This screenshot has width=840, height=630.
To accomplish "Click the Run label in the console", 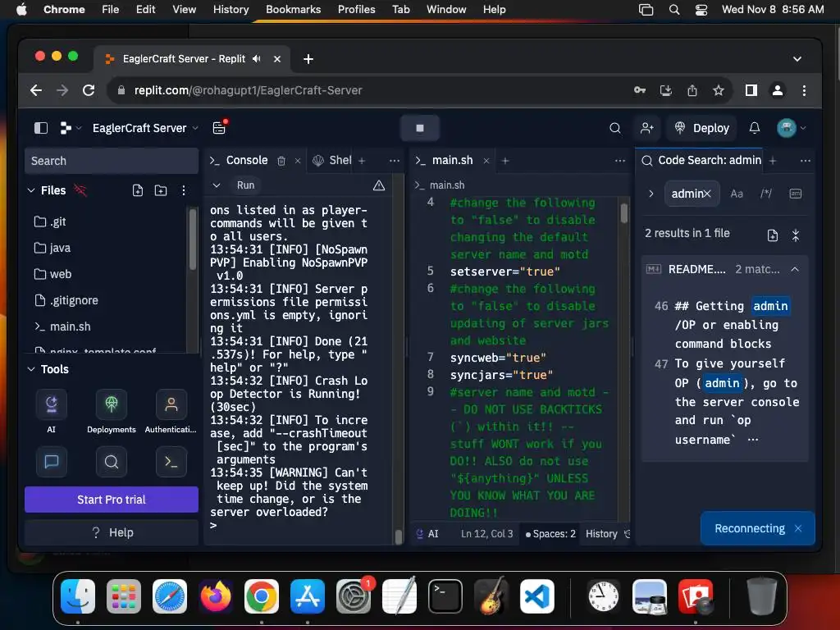I will [x=246, y=185].
